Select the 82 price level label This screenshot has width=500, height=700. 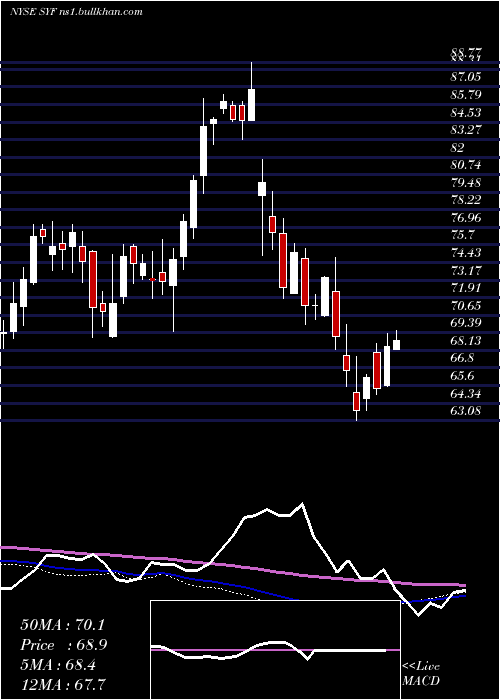click(458, 147)
